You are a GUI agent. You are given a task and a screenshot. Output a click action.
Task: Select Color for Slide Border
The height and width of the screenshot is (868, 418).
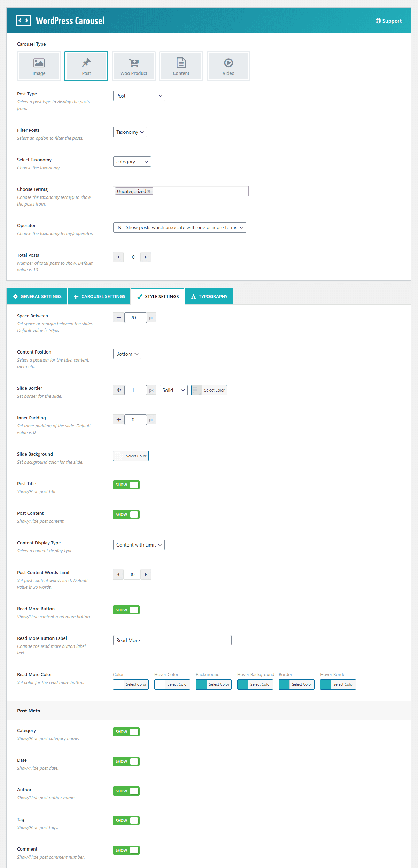pos(209,390)
